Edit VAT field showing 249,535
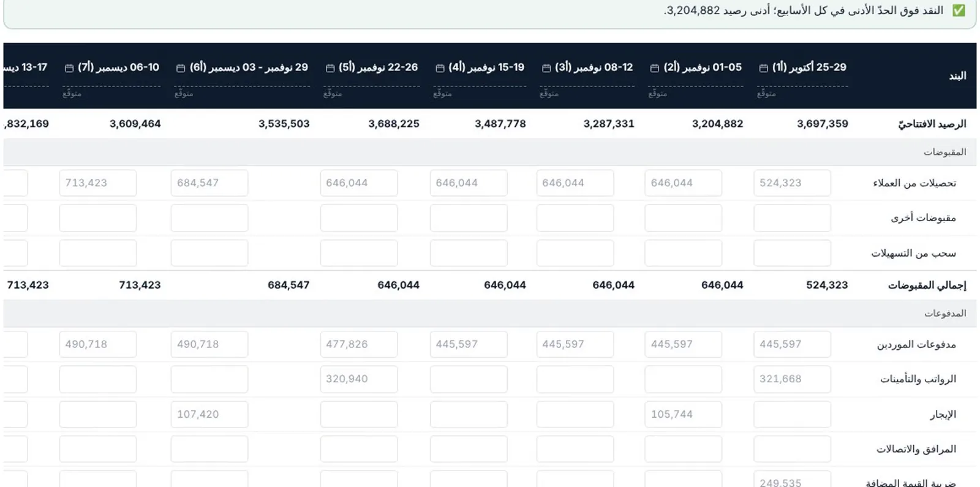The height and width of the screenshot is (487, 980). 792,479
